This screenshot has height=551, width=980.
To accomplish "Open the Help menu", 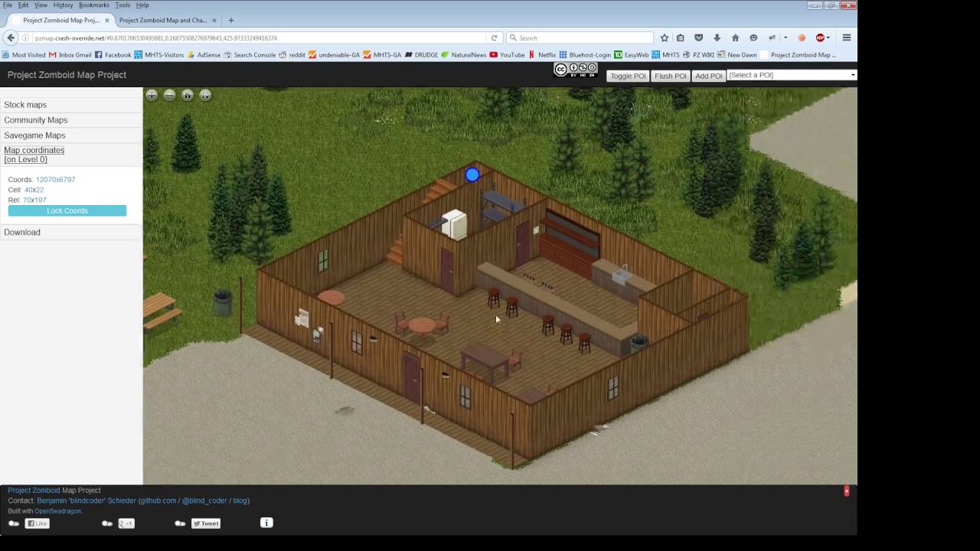I will tap(142, 5).
